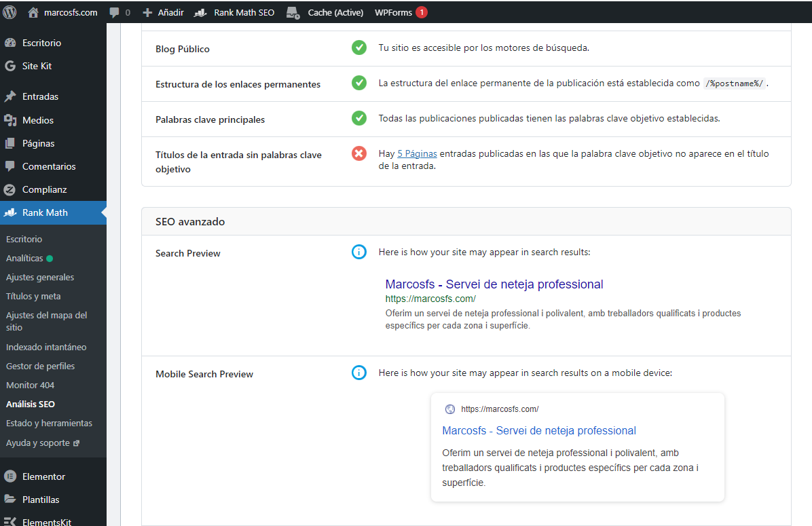Click the Site Kit Google icon

pyautogui.click(x=10, y=66)
